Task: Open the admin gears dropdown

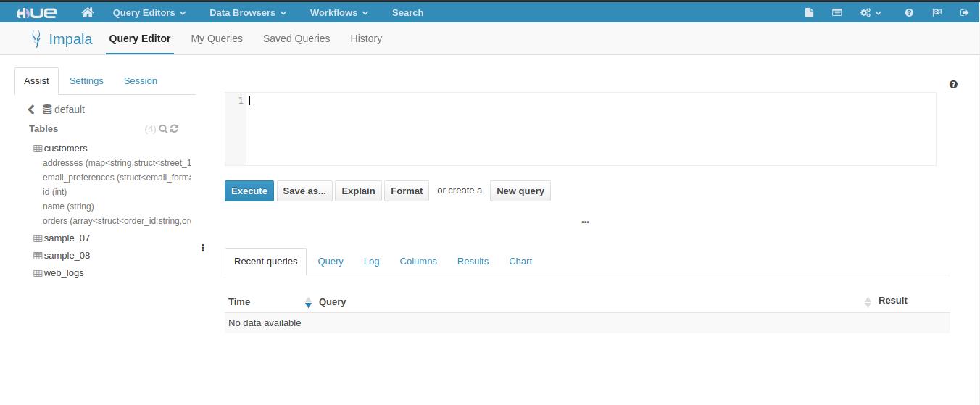Action: click(x=871, y=12)
